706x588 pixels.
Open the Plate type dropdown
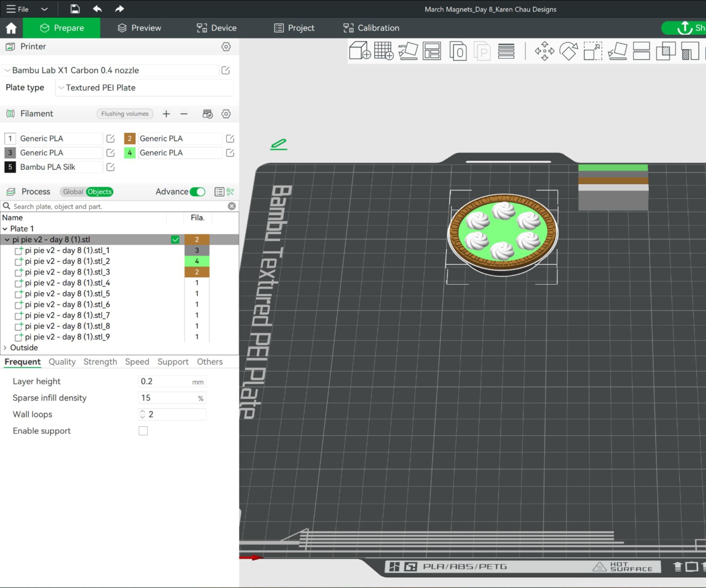(144, 88)
